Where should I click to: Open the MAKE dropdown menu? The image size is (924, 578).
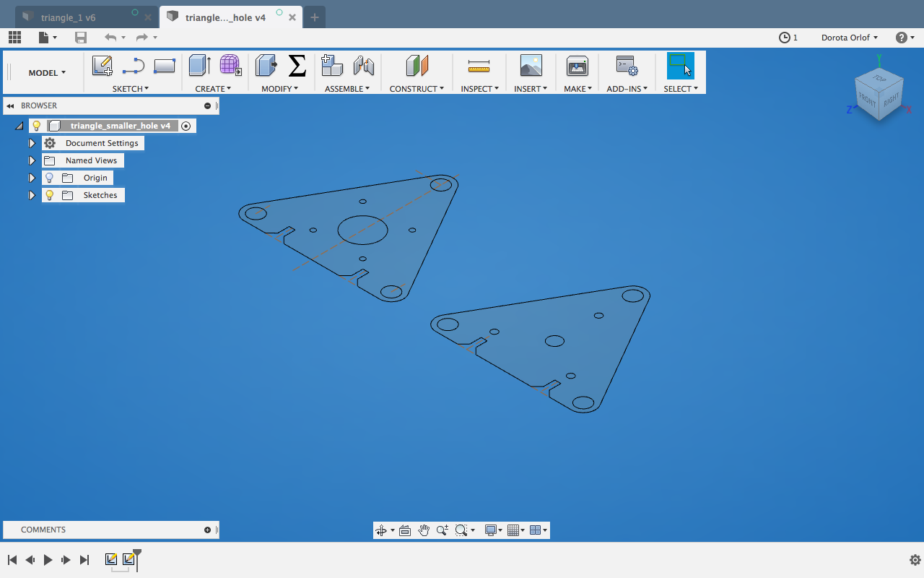(x=578, y=89)
